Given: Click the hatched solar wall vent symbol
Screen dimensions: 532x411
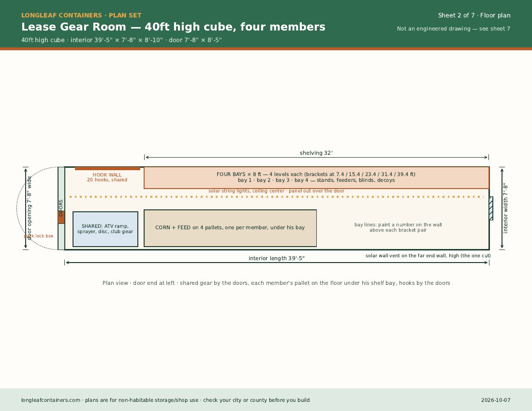Looking at the screenshot, I should (491, 208).
